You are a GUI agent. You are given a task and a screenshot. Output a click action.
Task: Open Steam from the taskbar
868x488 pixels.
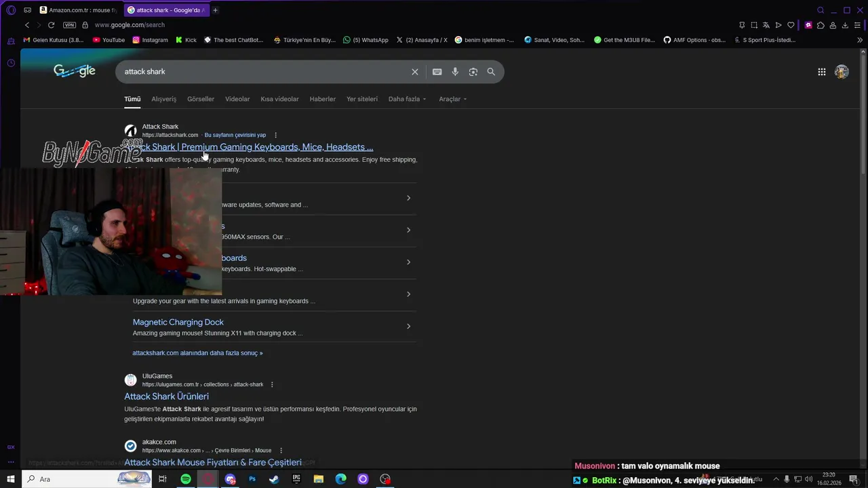point(274,479)
